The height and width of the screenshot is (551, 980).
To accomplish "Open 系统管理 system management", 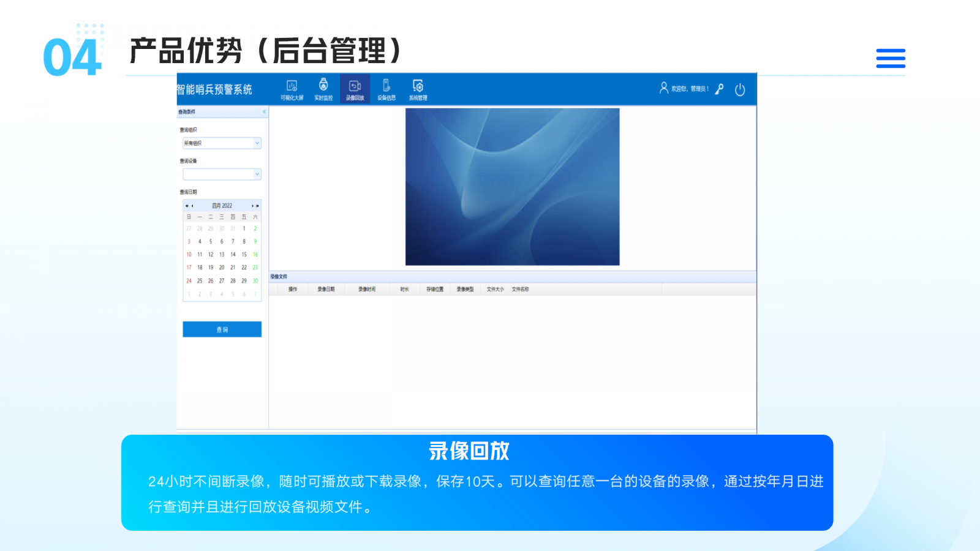I will 418,89.
